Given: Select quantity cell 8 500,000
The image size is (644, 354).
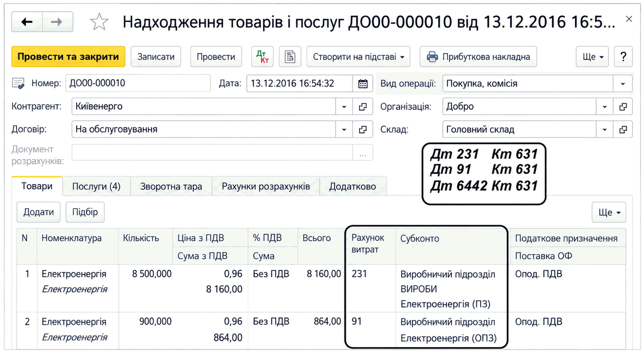Looking at the screenshot, I should coord(151,274).
